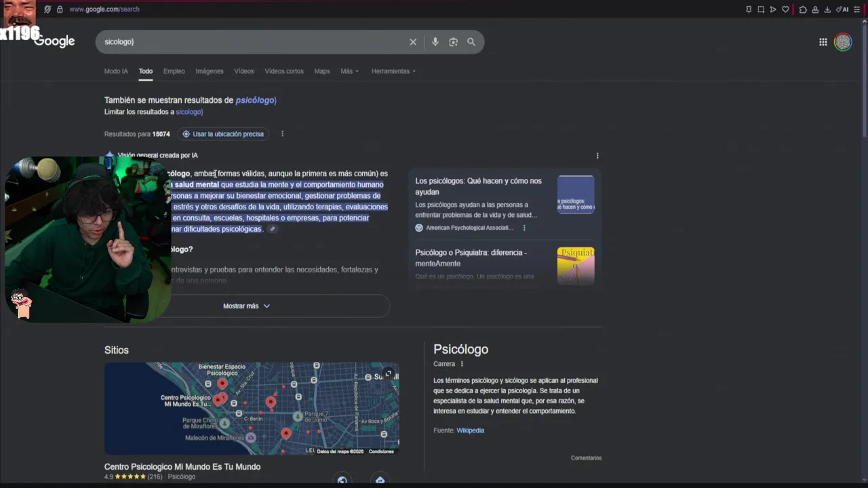
Task: Switch to the Videos tab
Action: [244, 71]
